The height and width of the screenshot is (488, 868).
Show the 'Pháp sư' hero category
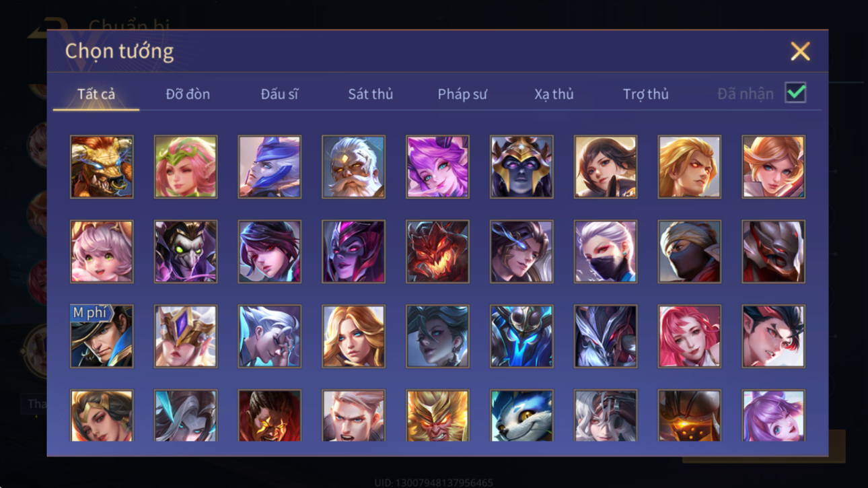(x=462, y=94)
